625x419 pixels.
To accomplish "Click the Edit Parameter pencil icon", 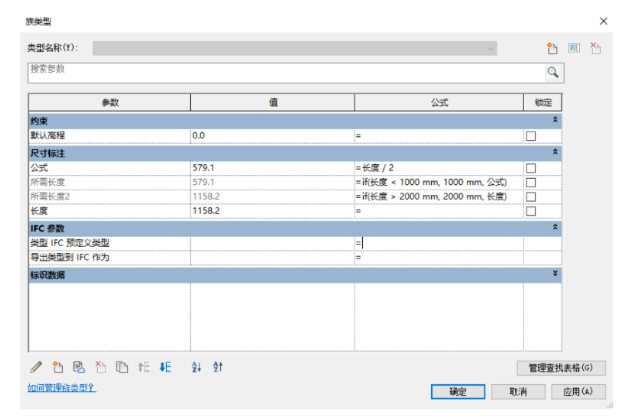I will (36, 367).
